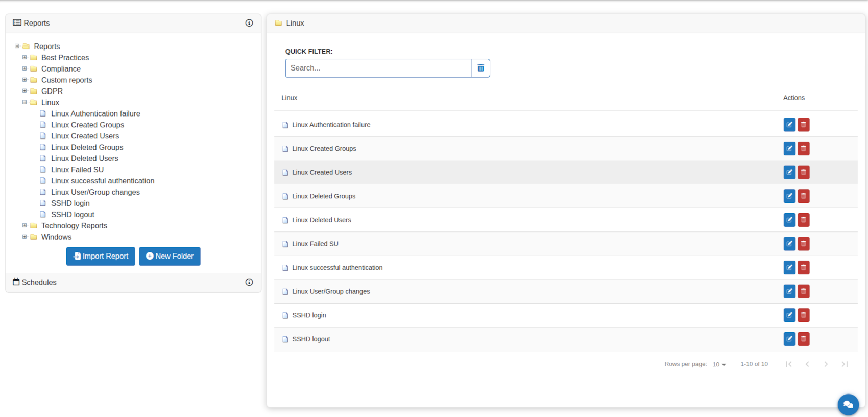Expand the Technology Reports folder
This screenshot has height=417, width=868.
click(25, 225)
